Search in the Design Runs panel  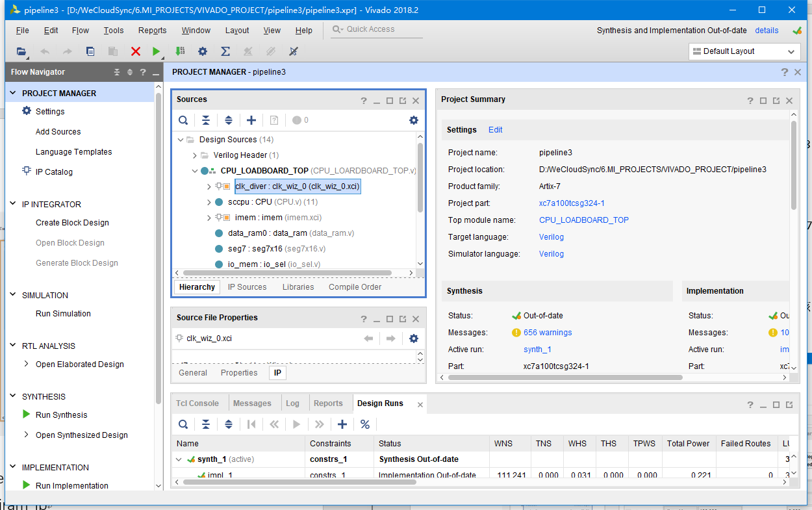click(183, 424)
